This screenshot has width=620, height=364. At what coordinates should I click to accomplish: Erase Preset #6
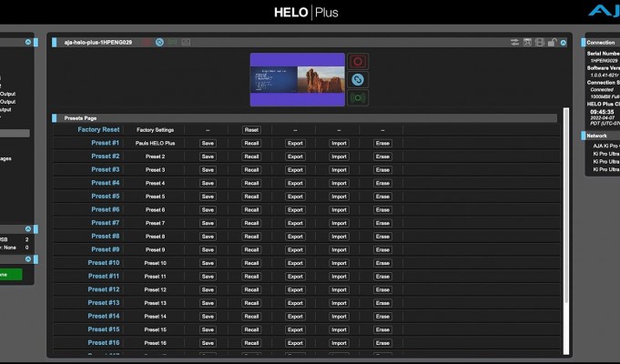[382, 210]
